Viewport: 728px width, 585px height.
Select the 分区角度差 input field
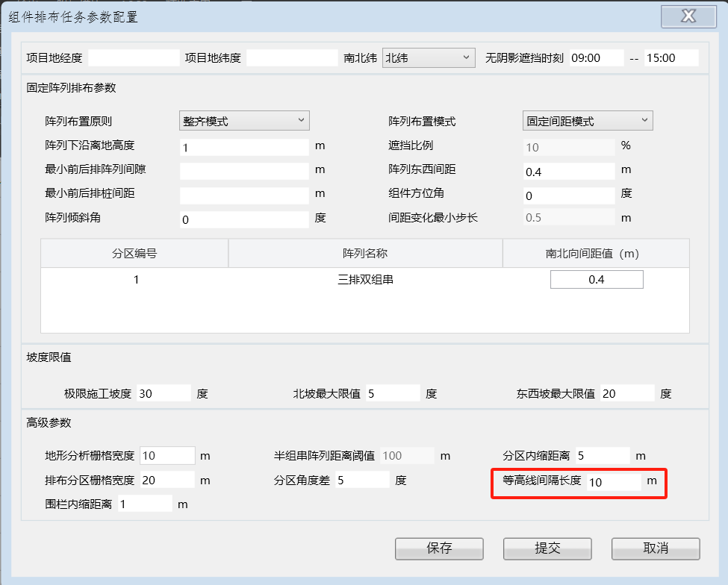[361, 480]
